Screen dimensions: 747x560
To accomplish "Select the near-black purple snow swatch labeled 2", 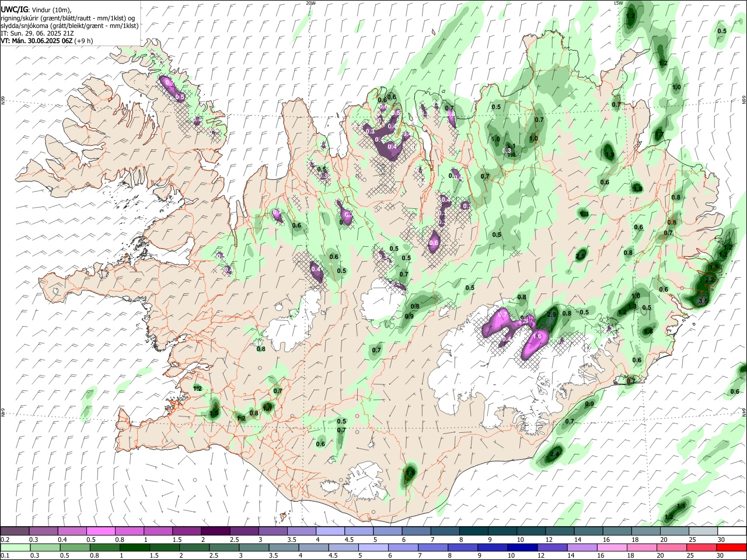I will 215,531.
